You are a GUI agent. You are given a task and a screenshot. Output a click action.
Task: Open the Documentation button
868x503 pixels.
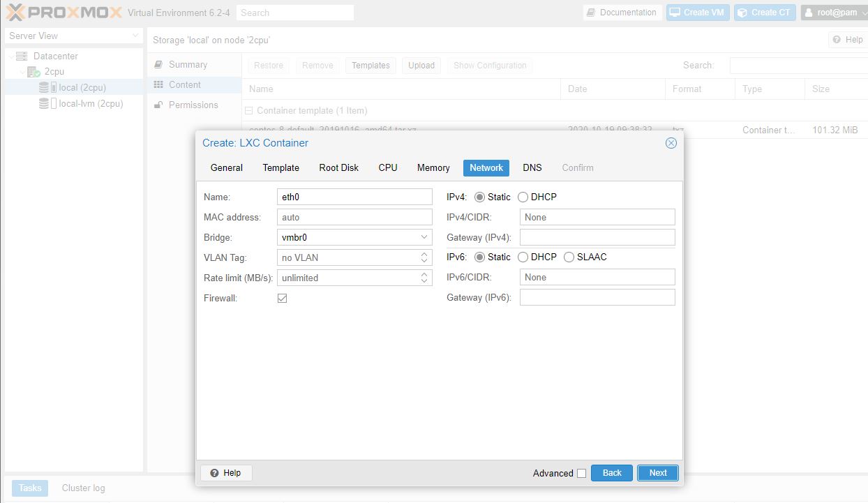pyautogui.click(x=622, y=13)
